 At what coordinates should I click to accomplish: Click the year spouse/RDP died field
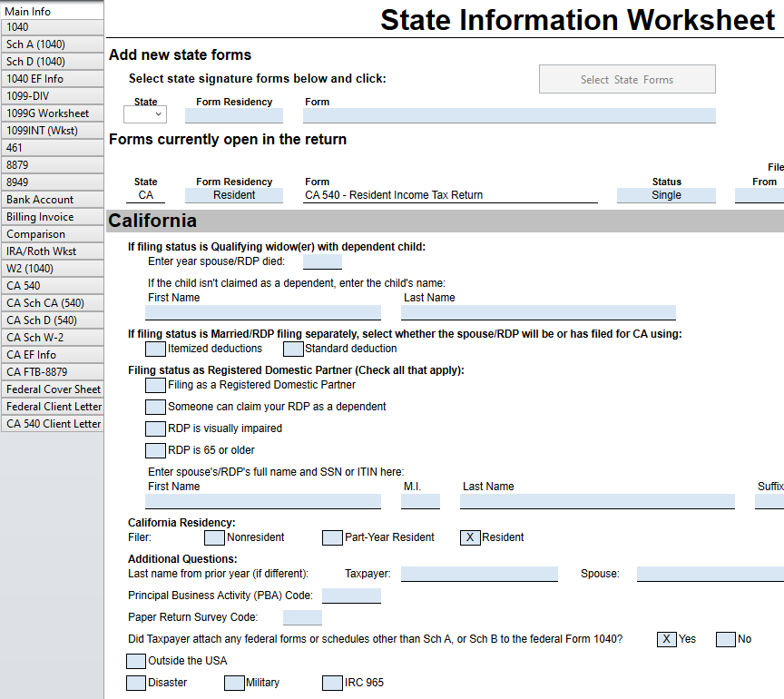(322, 261)
